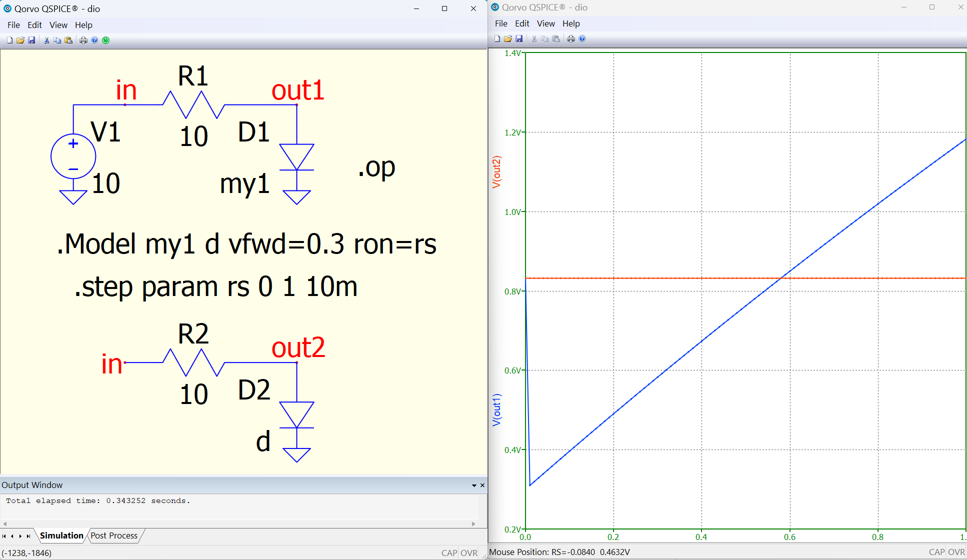Open File menu in waveform window

point(501,23)
